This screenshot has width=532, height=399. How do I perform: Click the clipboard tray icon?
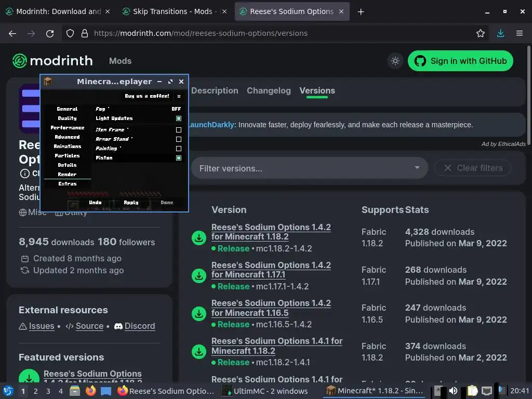[472, 391]
